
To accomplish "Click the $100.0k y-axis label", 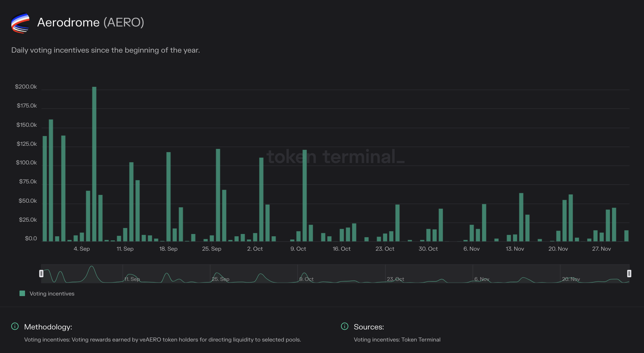I will tap(26, 163).
